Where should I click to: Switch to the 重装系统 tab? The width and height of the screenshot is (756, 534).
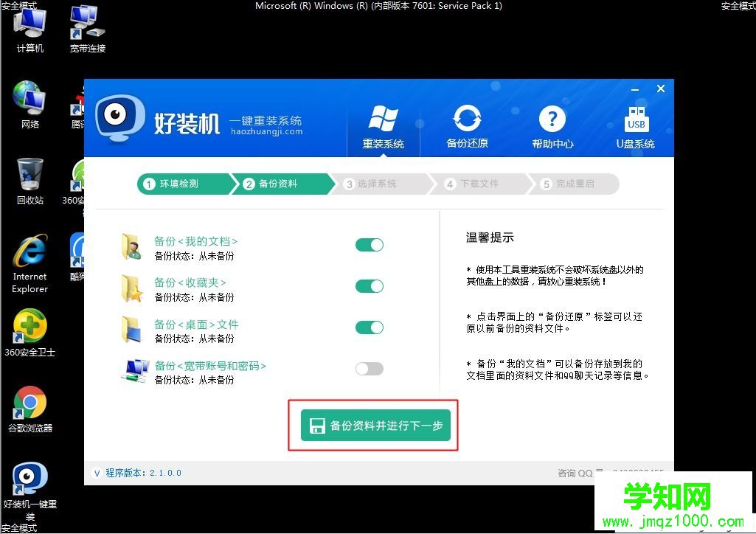382,125
